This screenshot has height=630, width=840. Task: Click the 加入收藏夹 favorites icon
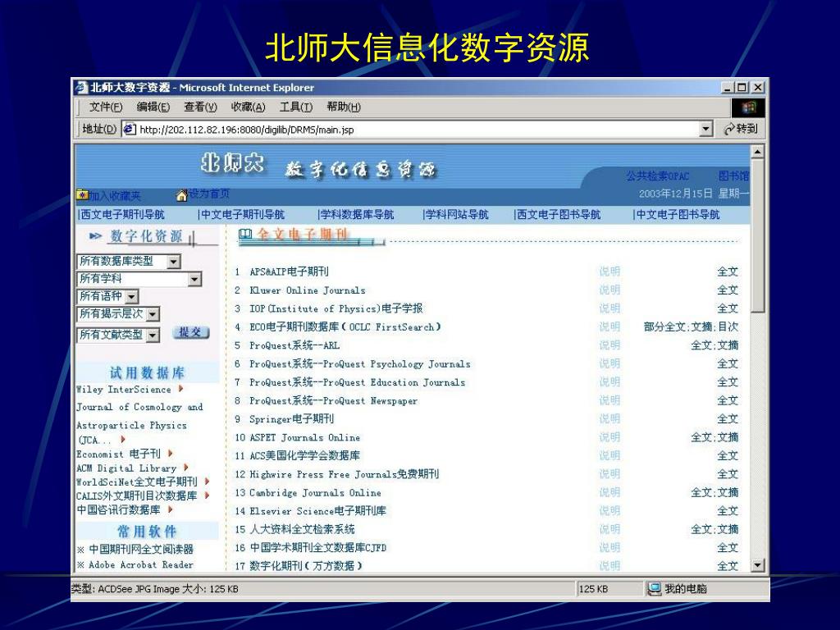coord(83,195)
